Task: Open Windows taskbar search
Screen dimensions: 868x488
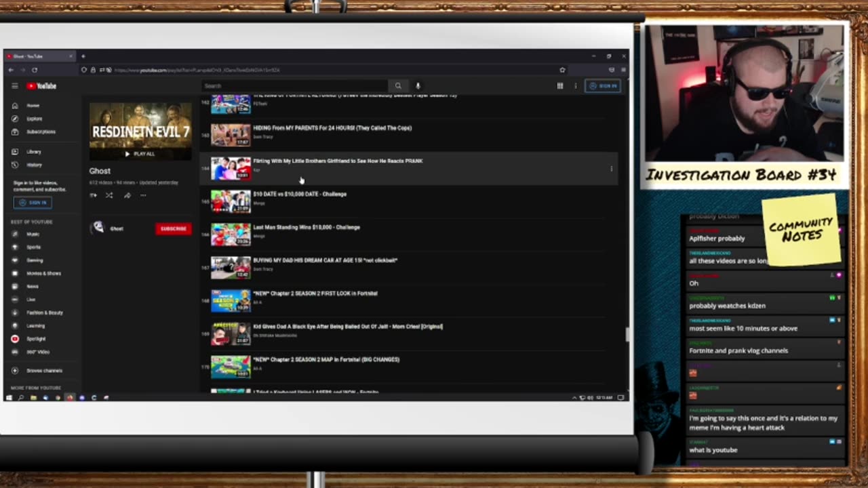Action: coord(21,398)
